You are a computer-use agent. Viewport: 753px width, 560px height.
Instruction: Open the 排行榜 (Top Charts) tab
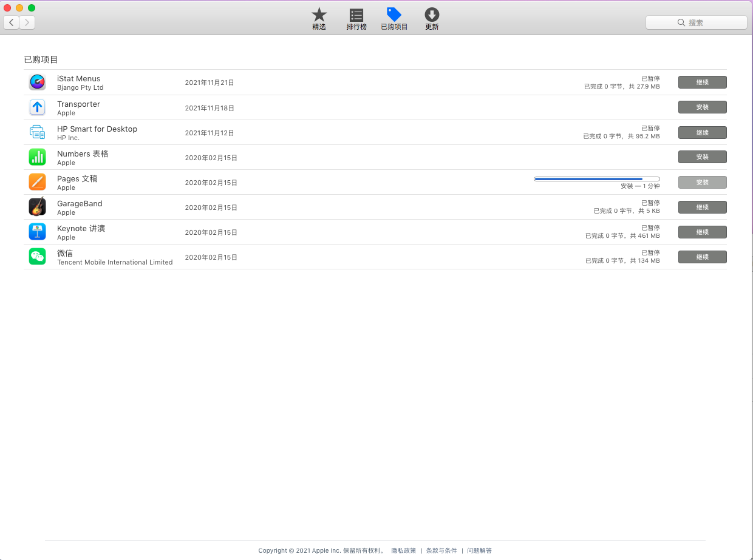356,19
